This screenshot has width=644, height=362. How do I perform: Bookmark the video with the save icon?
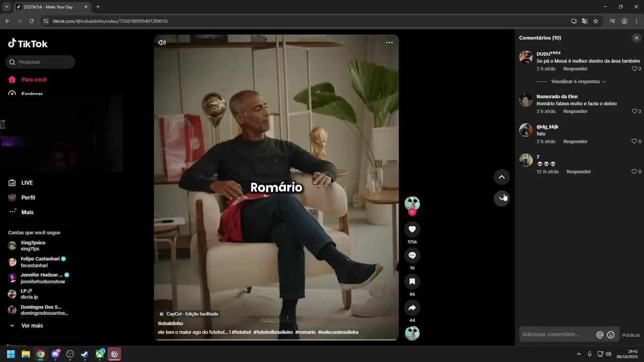pos(412,282)
